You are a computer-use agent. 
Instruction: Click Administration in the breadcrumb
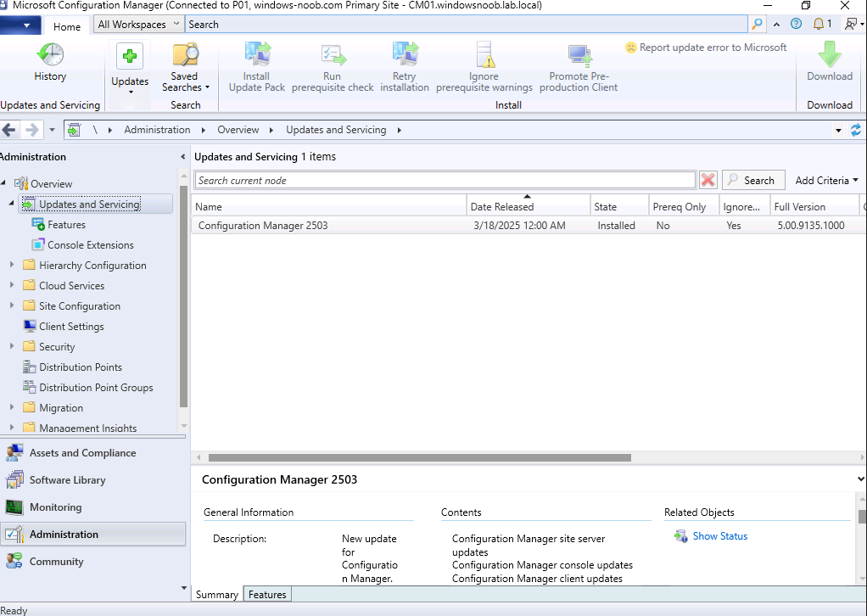click(x=157, y=130)
